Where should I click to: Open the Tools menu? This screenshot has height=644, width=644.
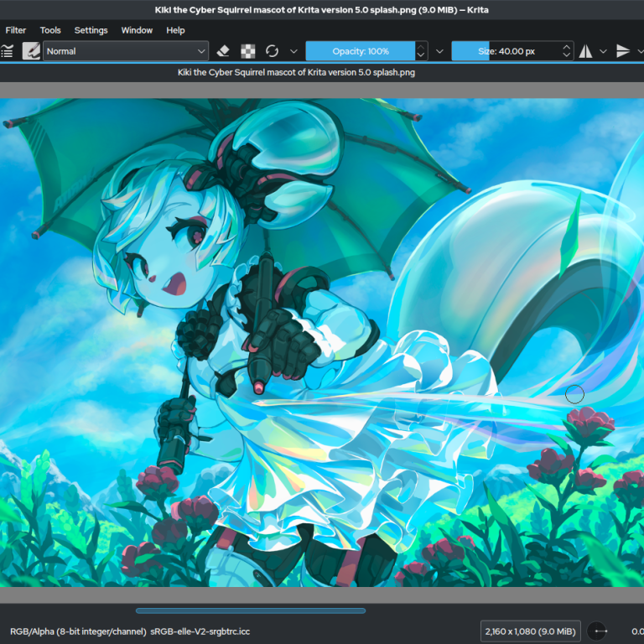point(50,30)
